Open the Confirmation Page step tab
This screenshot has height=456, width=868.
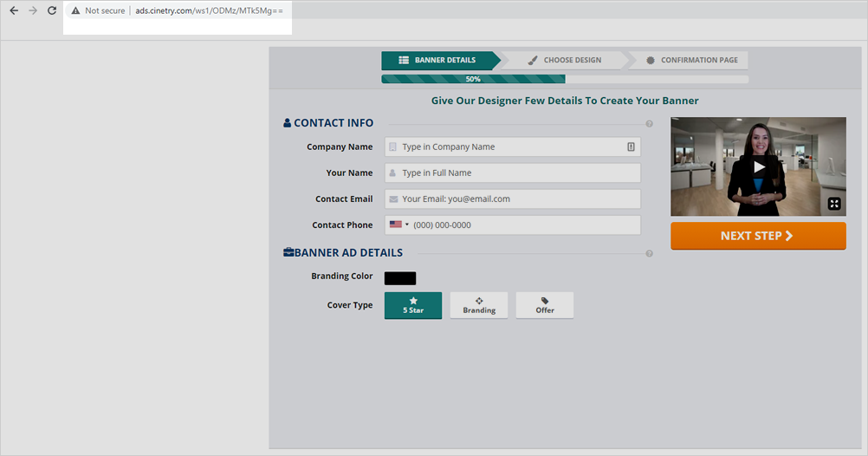coord(691,61)
